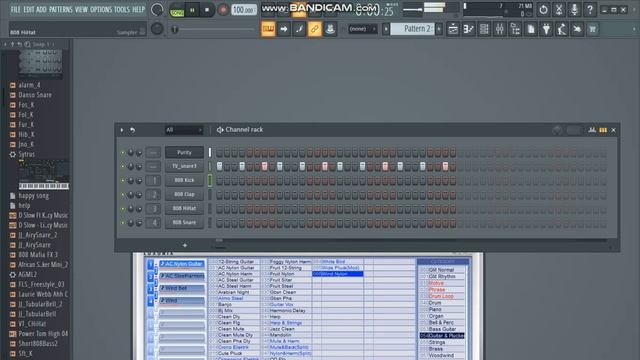640x360 pixels.
Task: Toggle song/pattern mode button
Action: [177, 10]
